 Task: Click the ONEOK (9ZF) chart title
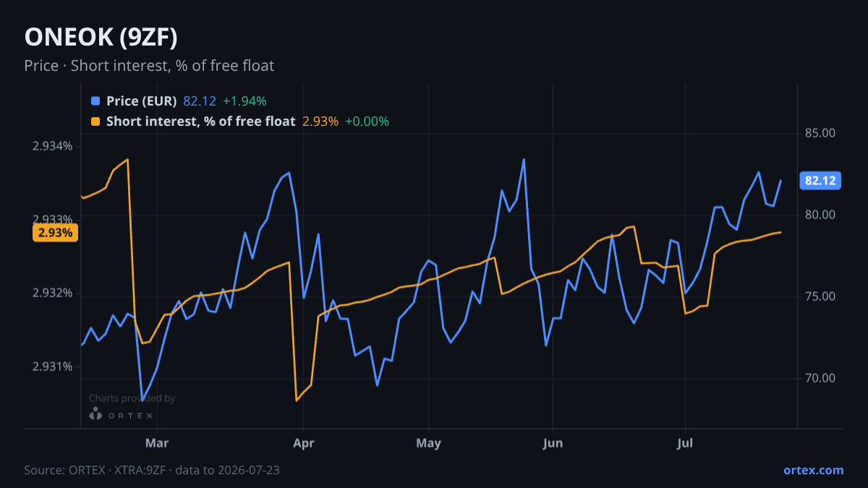(x=101, y=37)
